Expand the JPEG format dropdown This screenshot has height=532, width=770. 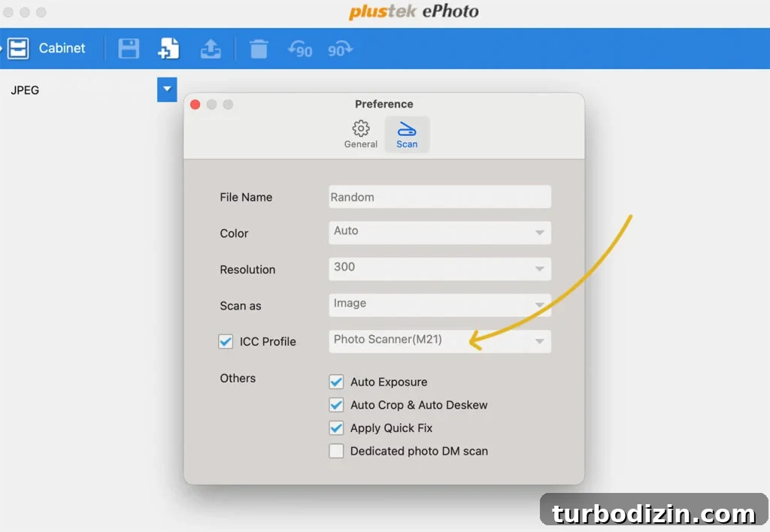(x=167, y=89)
